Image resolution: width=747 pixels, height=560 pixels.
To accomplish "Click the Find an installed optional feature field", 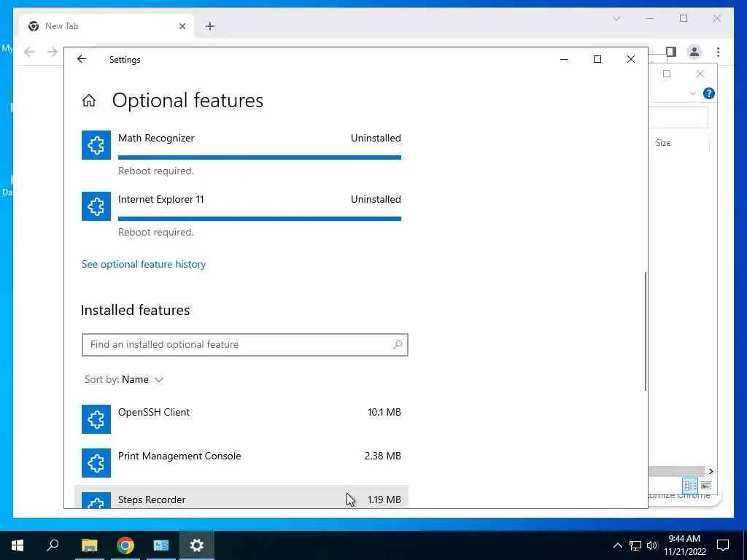I will [x=245, y=345].
